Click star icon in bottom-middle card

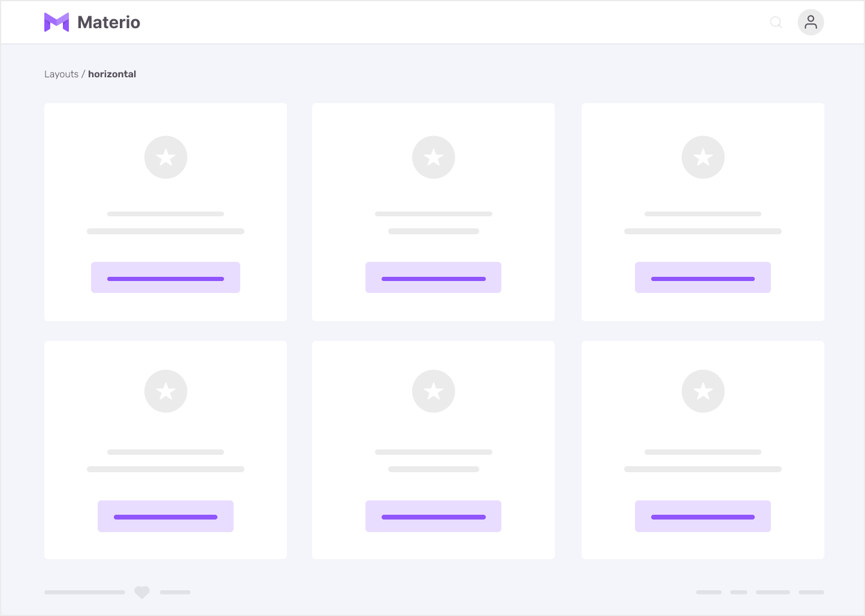pyautogui.click(x=434, y=391)
